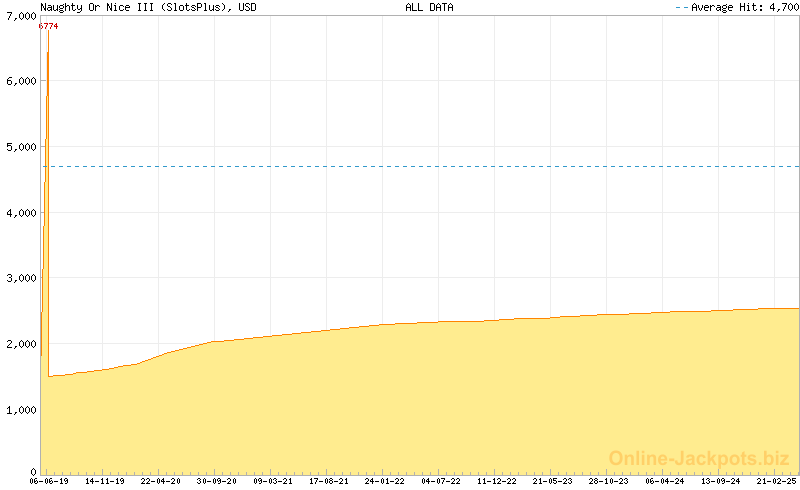Select the ALL DATA header text

pos(429,7)
